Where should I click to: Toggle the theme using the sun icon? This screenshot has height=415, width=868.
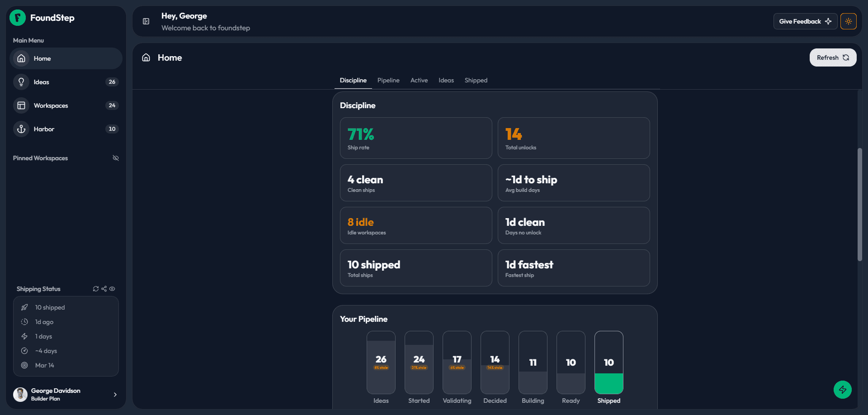(x=849, y=21)
